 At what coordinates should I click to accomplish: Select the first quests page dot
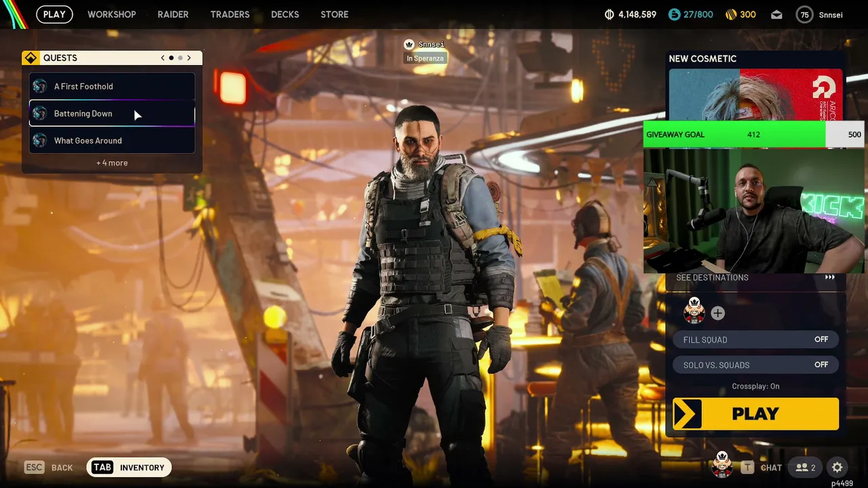171,58
